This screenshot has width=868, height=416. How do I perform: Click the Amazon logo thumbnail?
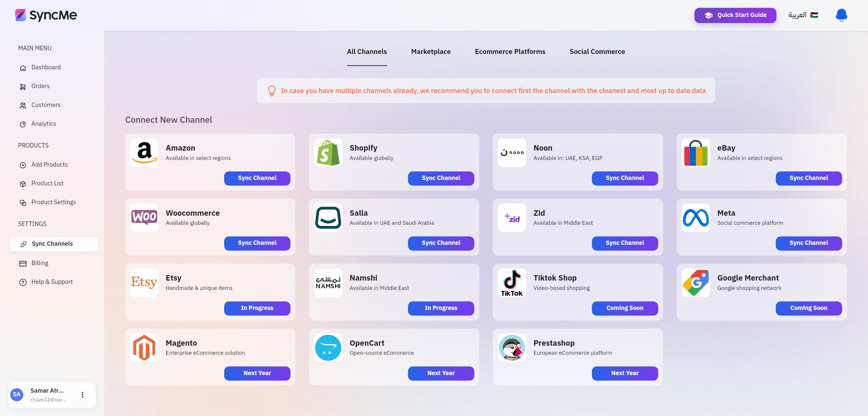click(144, 153)
